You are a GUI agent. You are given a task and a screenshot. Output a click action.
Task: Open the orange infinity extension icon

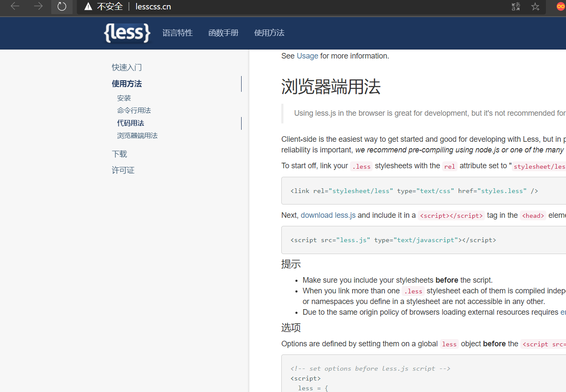pos(561,6)
